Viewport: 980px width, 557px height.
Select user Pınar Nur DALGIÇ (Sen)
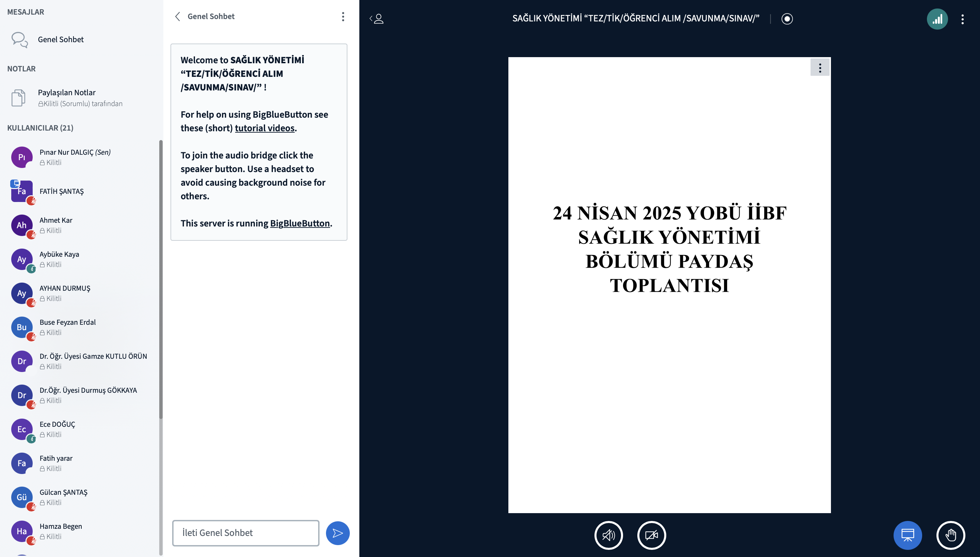point(82,157)
